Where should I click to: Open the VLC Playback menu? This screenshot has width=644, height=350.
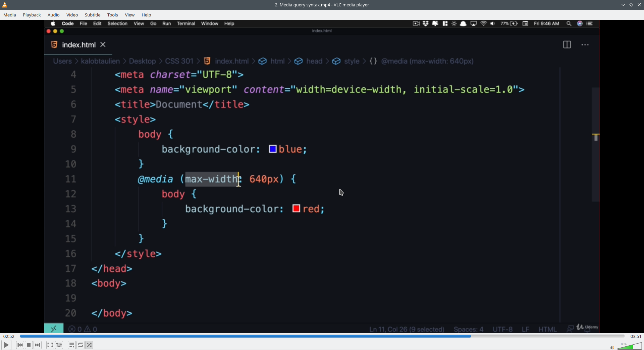click(x=32, y=15)
